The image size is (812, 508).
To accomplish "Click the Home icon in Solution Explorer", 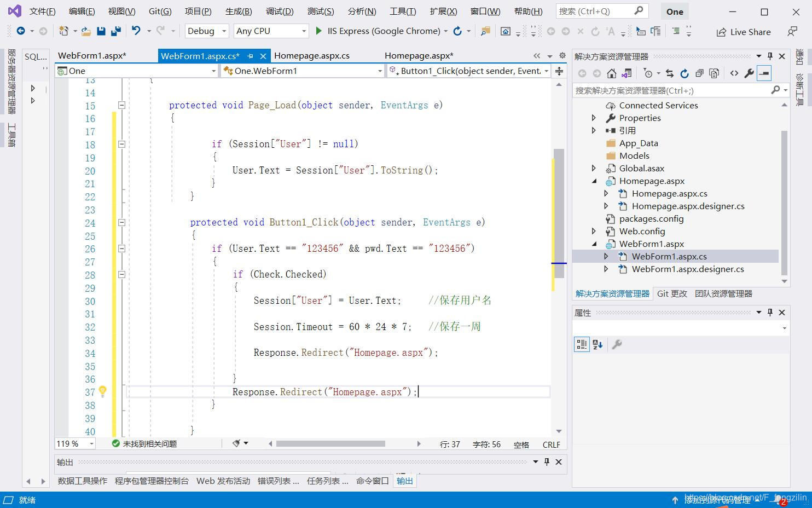I will (x=612, y=73).
